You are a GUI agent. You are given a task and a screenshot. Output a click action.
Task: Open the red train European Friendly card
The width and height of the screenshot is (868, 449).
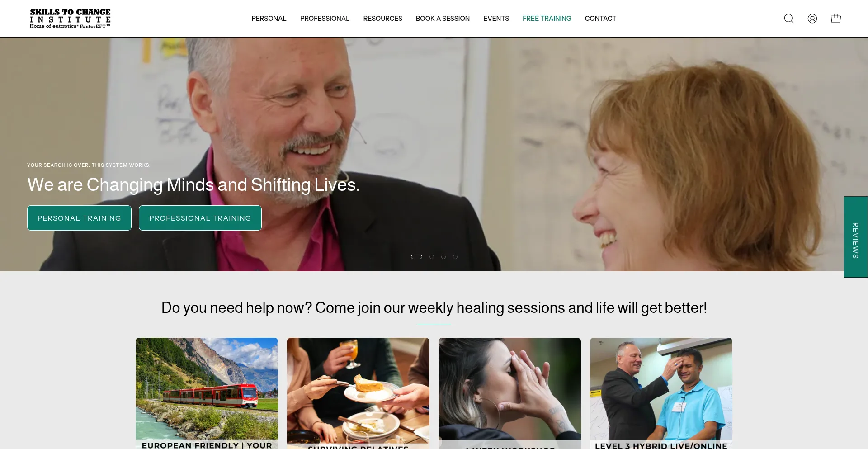coord(207,393)
